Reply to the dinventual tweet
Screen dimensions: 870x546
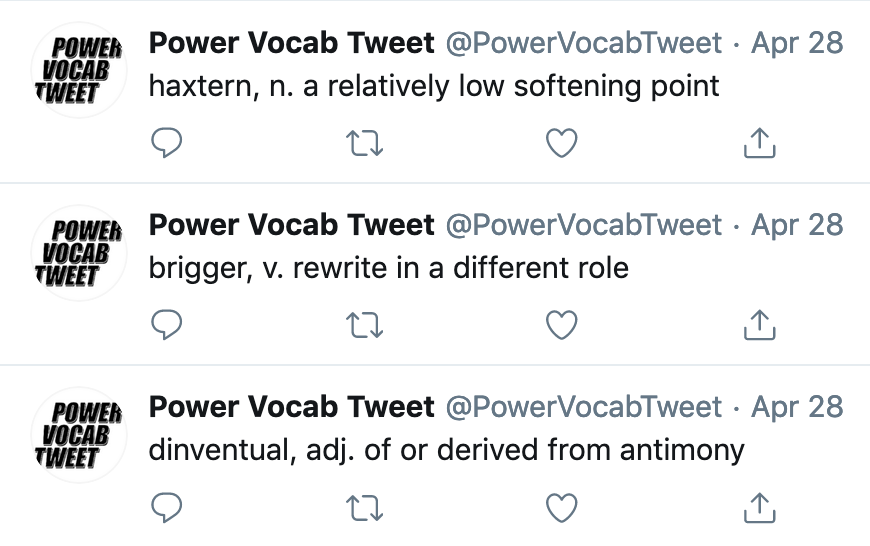click(x=166, y=507)
